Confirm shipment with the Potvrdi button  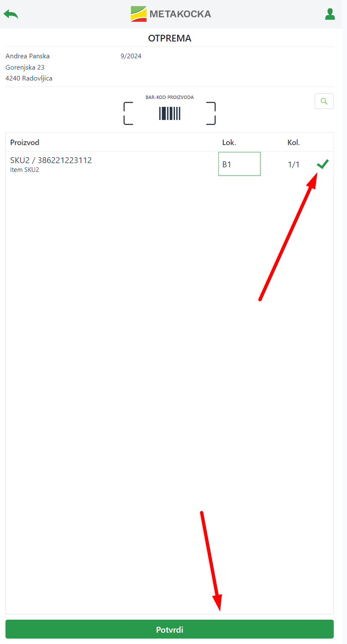pos(170,629)
